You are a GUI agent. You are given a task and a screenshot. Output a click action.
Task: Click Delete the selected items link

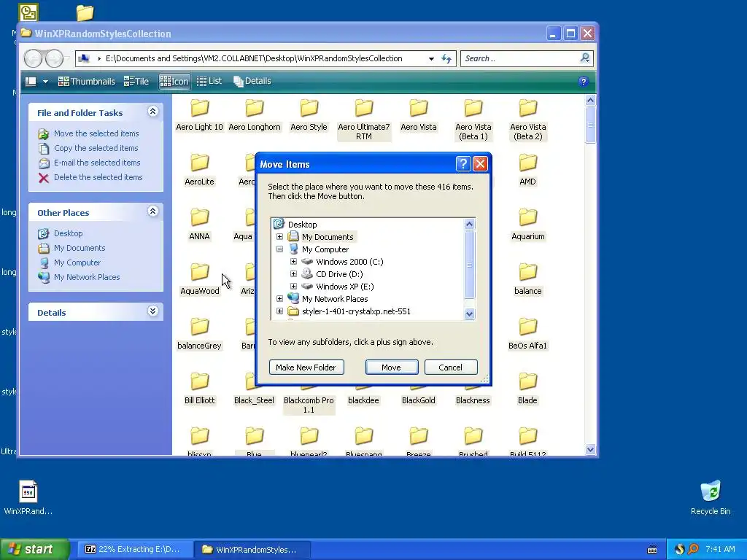coord(98,177)
